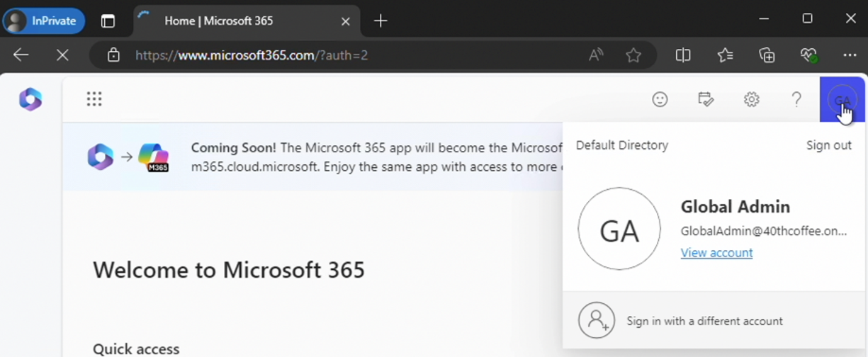Open Microsoft 365 settings gear
This screenshot has width=868, height=357.
[751, 100]
